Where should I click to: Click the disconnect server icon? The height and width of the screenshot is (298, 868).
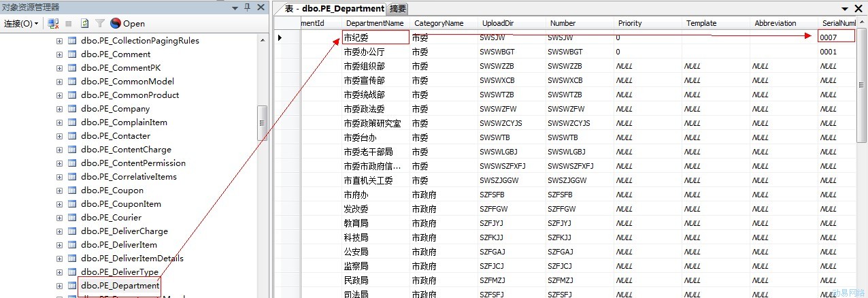point(53,24)
